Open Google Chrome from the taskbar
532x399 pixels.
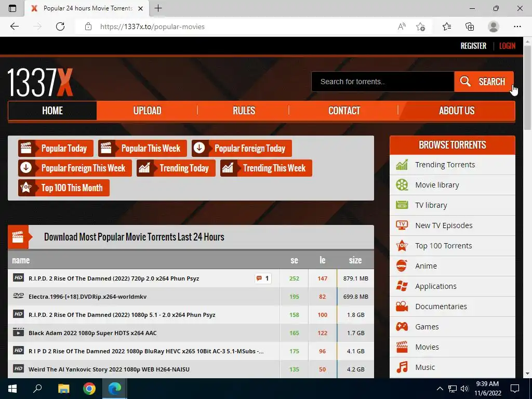[89, 389]
